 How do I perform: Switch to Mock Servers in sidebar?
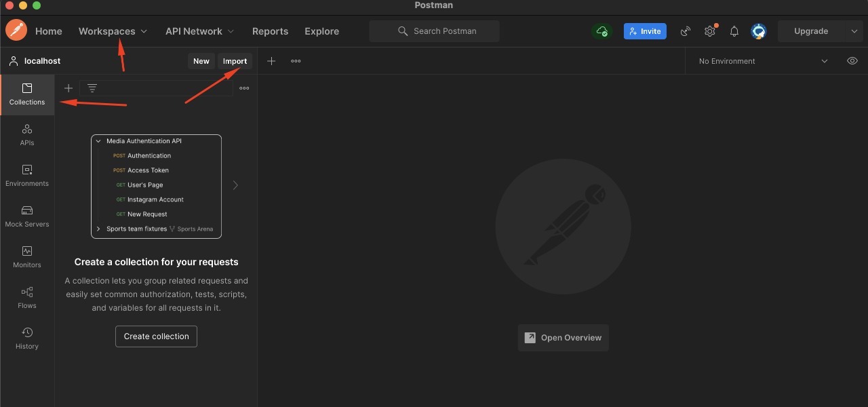pyautogui.click(x=27, y=216)
